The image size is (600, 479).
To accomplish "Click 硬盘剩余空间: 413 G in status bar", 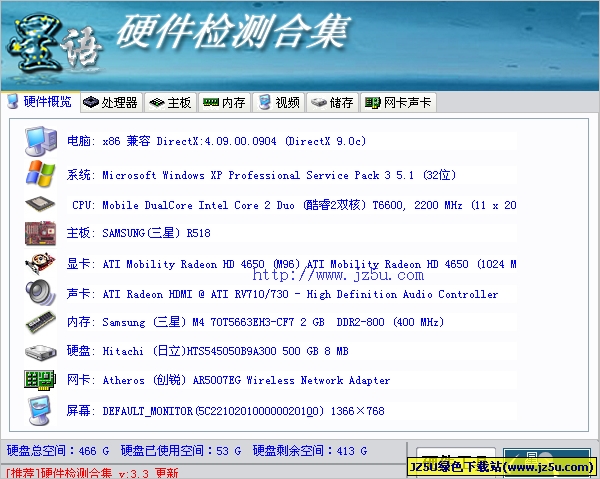I will tap(310, 451).
